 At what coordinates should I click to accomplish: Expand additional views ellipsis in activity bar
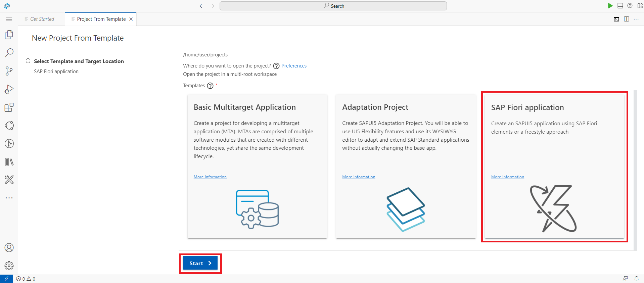coord(9,198)
